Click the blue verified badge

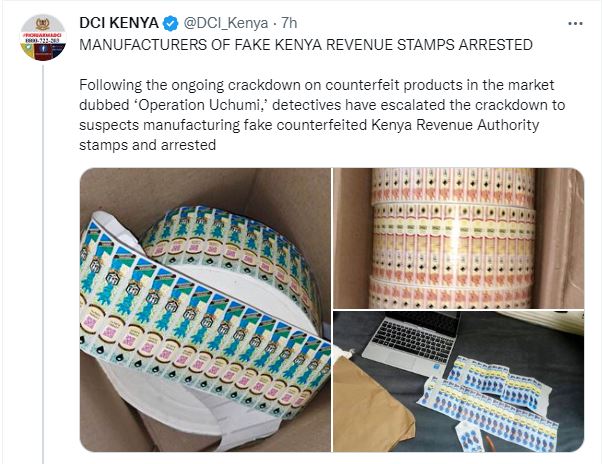pos(170,24)
